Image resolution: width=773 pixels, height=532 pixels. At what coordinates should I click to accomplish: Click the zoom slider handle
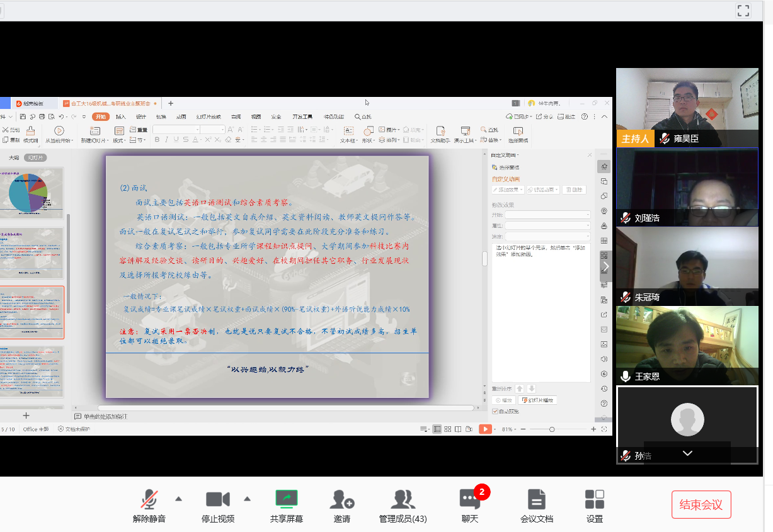[552, 429]
